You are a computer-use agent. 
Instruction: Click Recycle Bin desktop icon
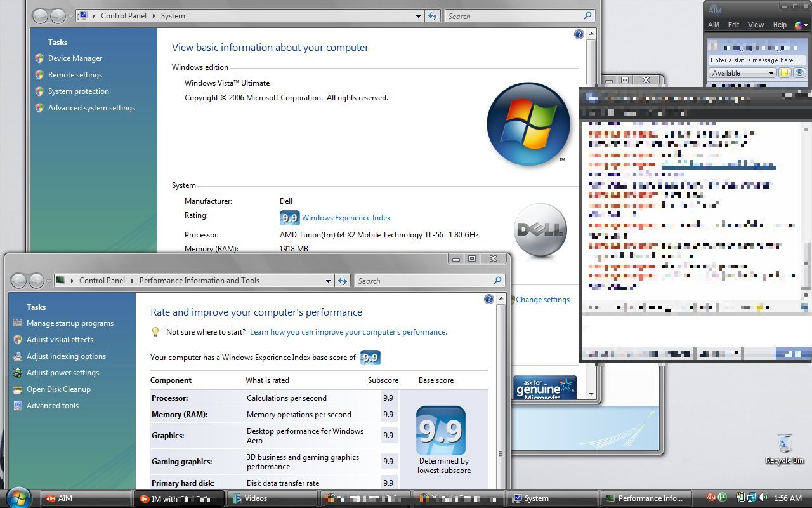click(x=785, y=449)
